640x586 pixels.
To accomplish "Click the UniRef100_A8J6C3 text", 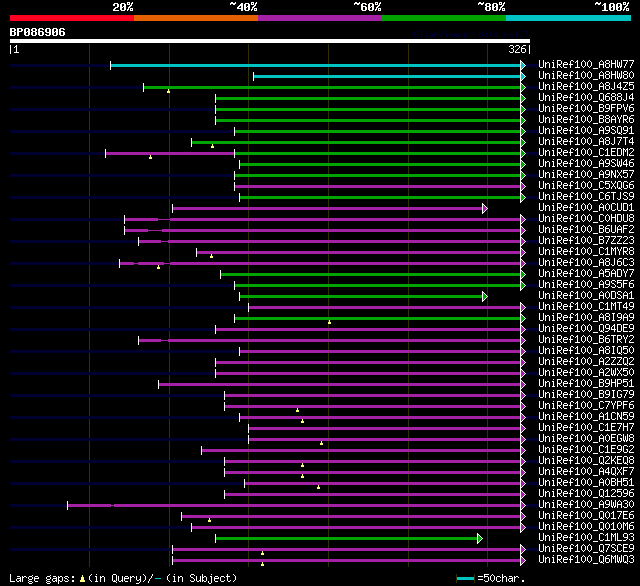I will click(x=586, y=263).
